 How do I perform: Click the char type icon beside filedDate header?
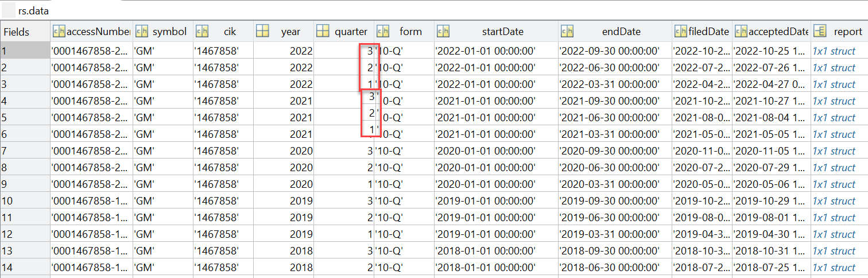click(x=681, y=32)
